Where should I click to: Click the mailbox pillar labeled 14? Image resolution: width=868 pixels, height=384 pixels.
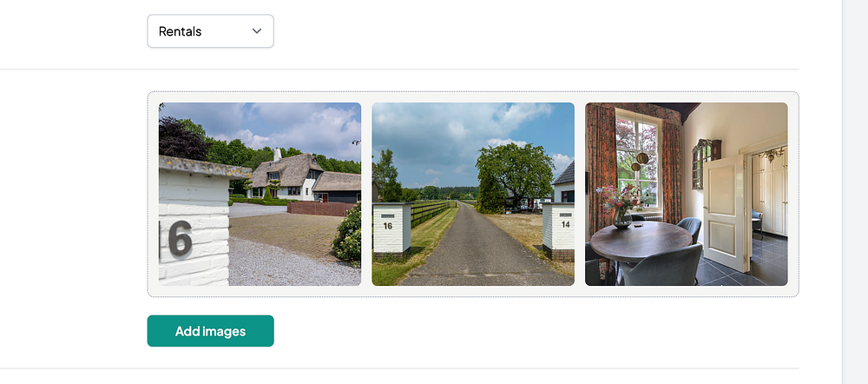558,230
